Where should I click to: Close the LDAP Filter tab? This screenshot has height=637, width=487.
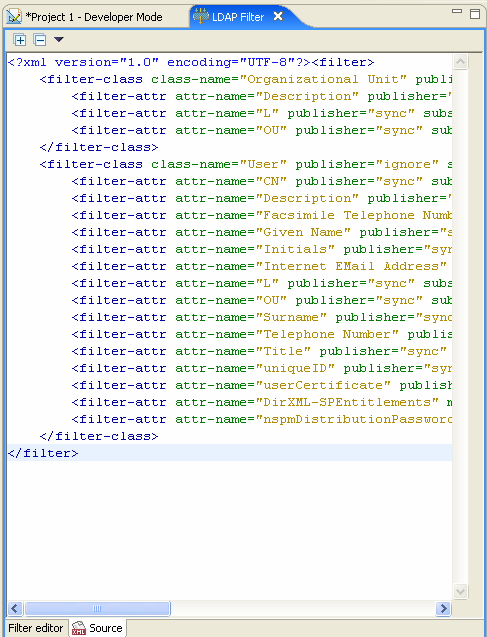(x=278, y=16)
